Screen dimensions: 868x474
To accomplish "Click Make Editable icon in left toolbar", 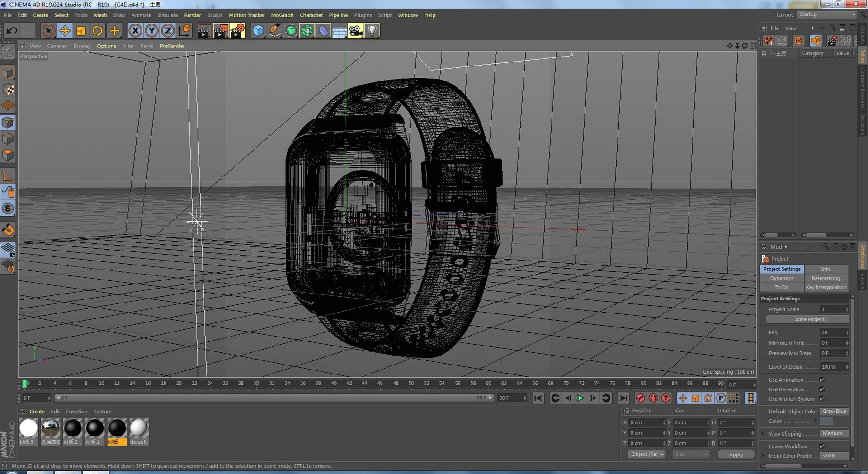I will [8, 52].
